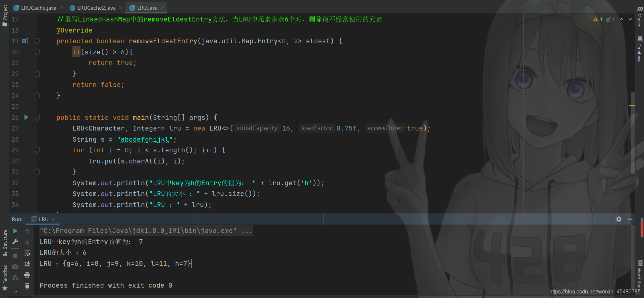Click the fold end marker at line 31

(x=37, y=172)
